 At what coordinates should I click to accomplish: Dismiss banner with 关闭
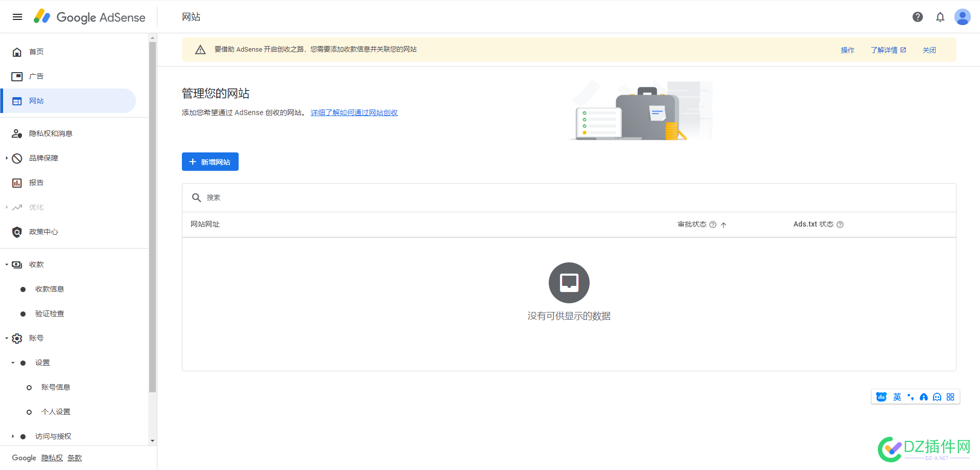click(929, 50)
